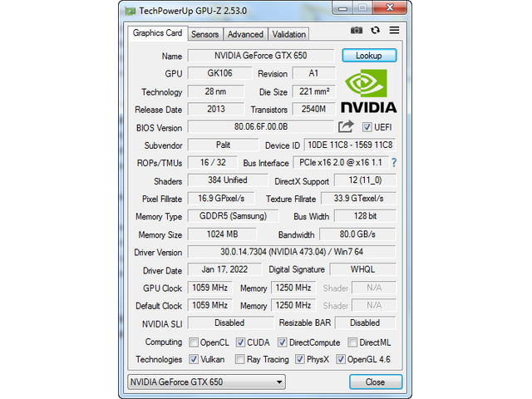Click the GPU-Z title bar app icon

(131, 11)
